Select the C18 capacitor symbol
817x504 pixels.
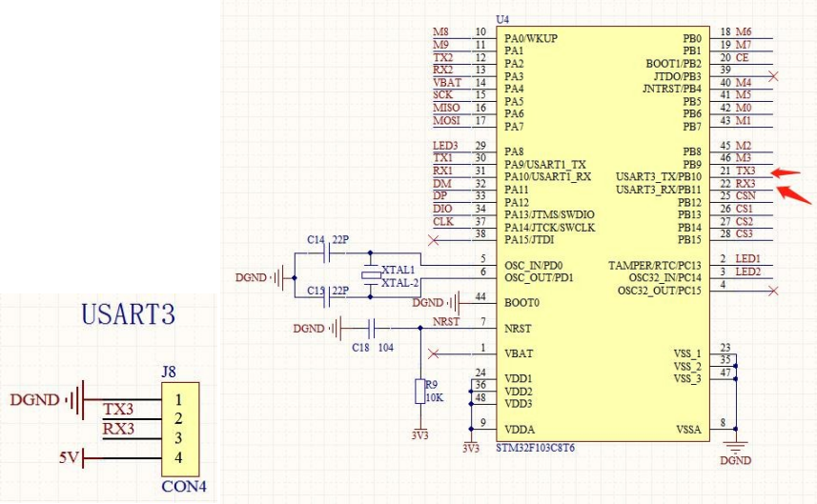click(372, 329)
